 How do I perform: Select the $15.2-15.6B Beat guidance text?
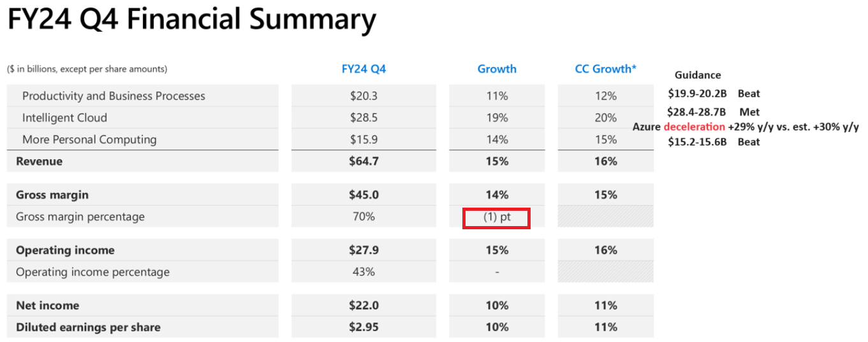(714, 142)
